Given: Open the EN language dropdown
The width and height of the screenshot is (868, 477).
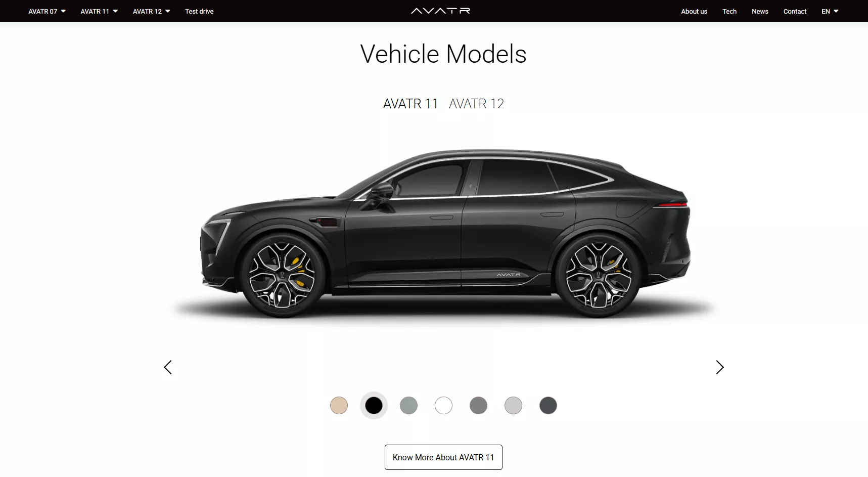Looking at the screenshot, I should (x=830, y=11).
